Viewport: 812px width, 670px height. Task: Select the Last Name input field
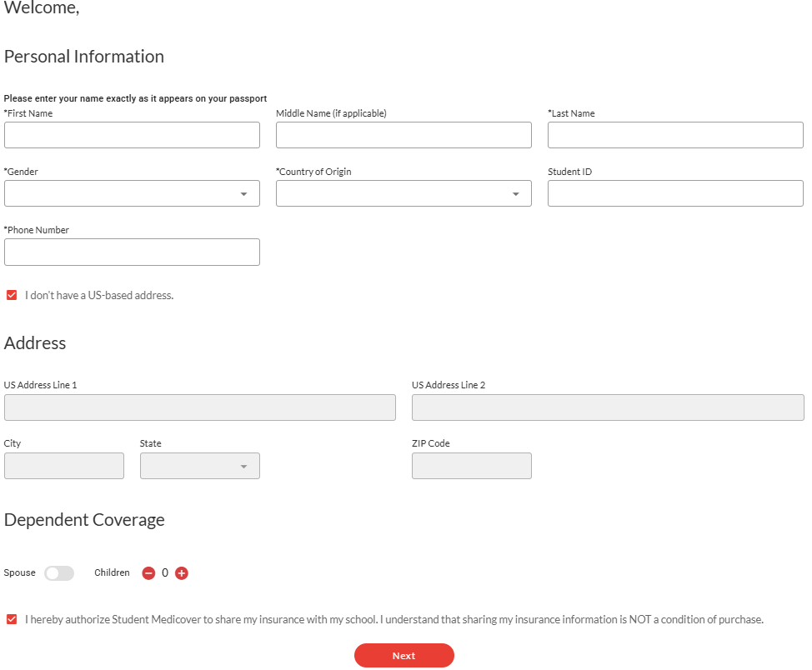tap(676, 135)
